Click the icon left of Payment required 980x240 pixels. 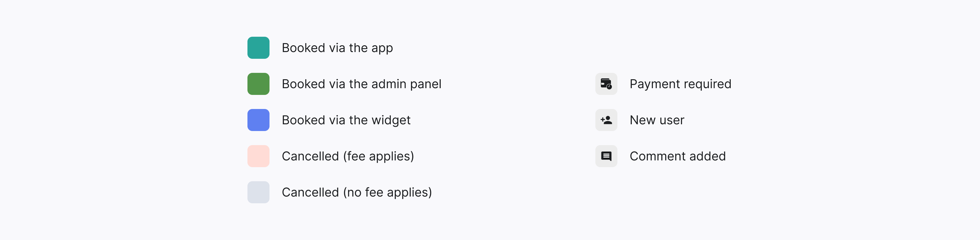coord(606,84)
